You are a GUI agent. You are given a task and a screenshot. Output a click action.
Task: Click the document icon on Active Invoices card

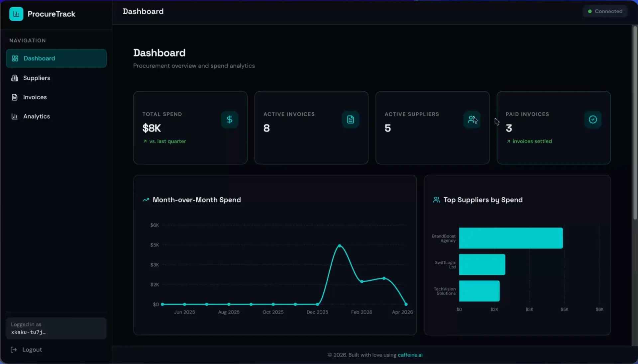tap(350, 120)
